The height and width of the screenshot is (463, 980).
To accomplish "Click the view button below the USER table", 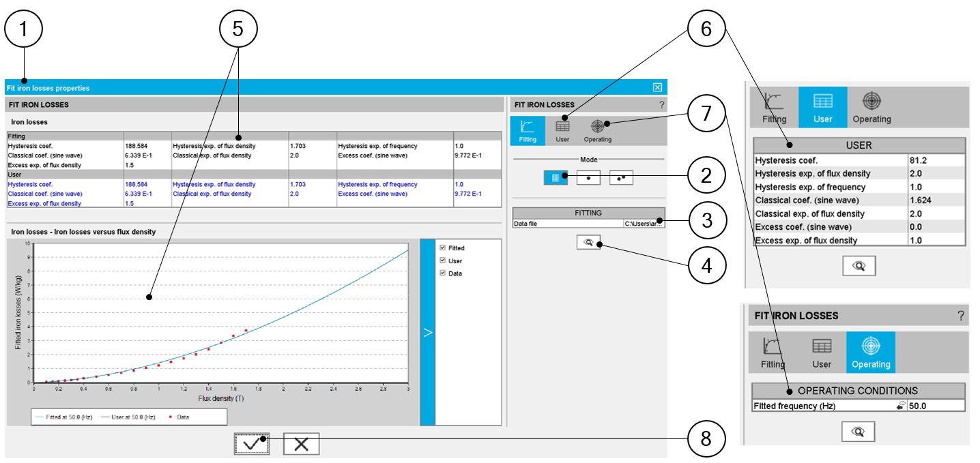I will 859,266.
